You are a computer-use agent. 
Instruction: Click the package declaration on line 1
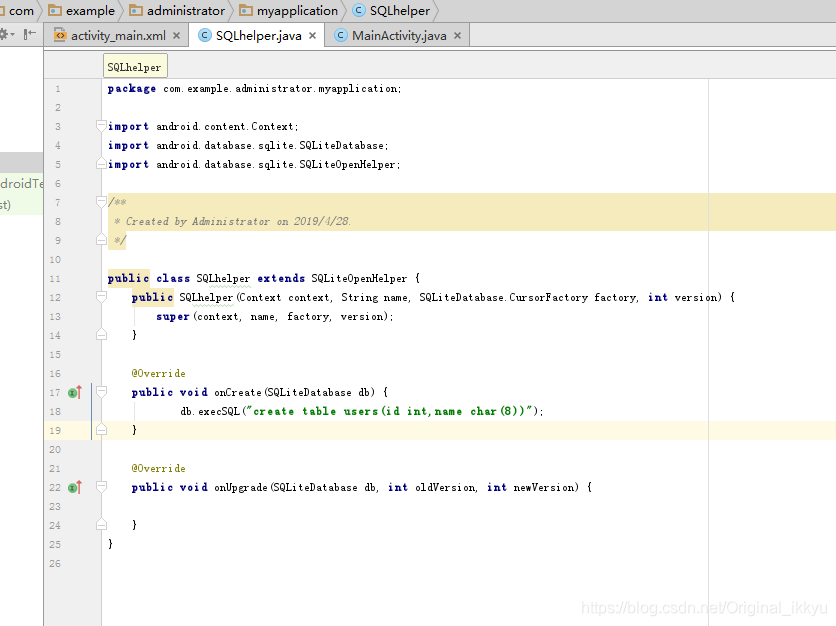(254, 89)
